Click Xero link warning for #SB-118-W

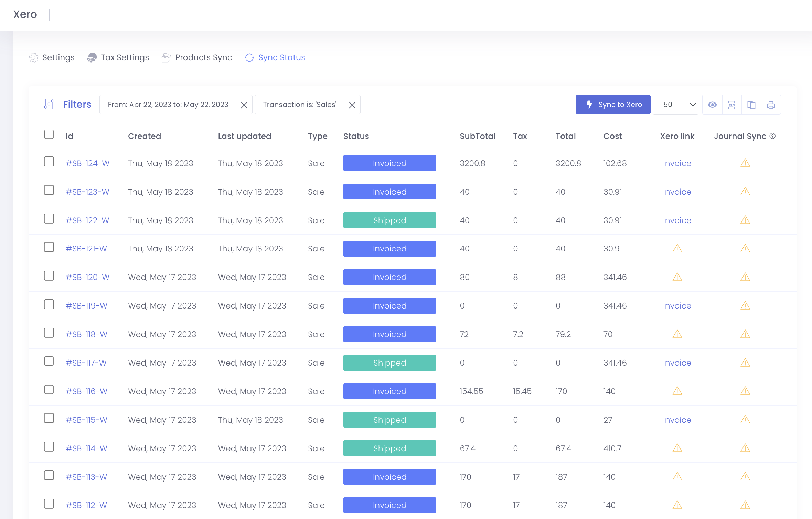677,334
